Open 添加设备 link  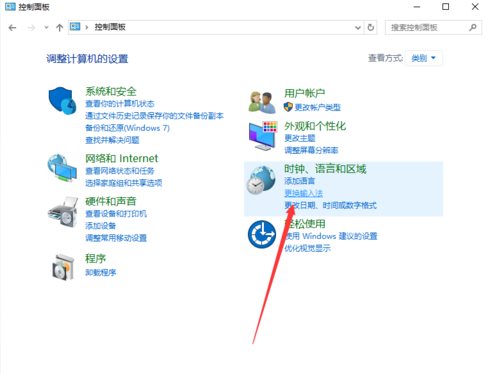(100, 226)
